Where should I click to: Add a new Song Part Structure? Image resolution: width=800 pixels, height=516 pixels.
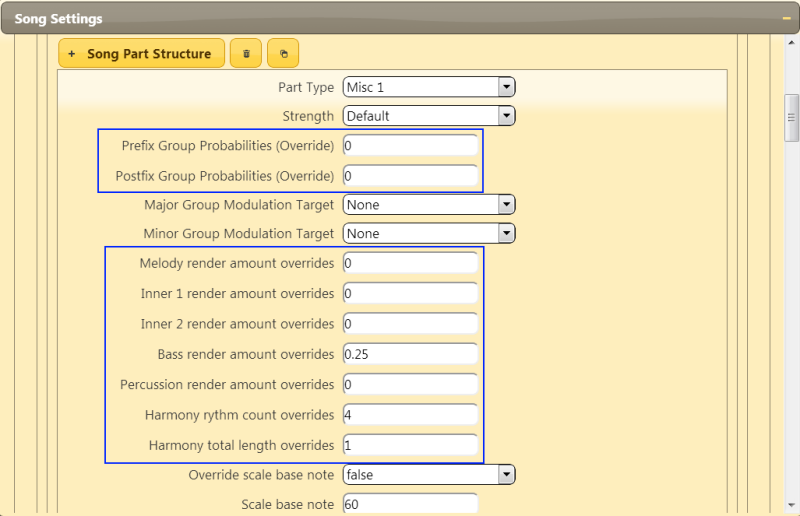point(141,53)
